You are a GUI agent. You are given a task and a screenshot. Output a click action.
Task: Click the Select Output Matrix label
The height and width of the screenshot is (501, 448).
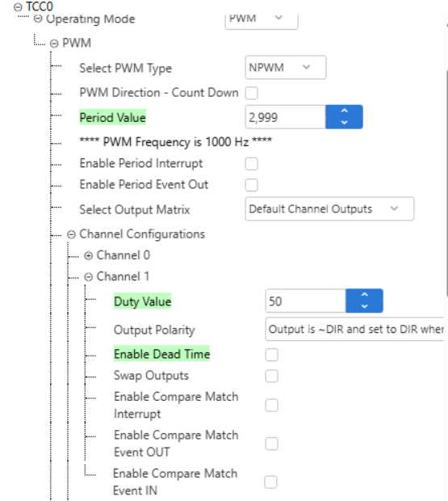point(134,209)
